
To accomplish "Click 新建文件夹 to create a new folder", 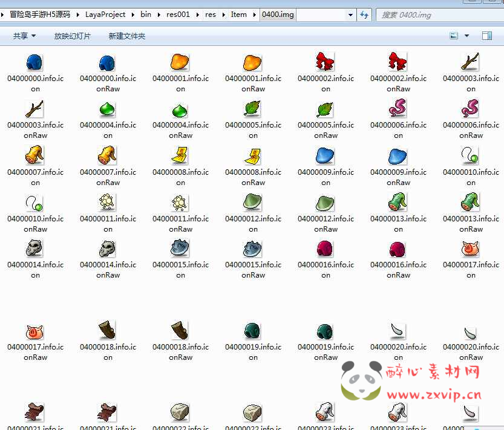I will pyautogui.click(x=126, y=36).
